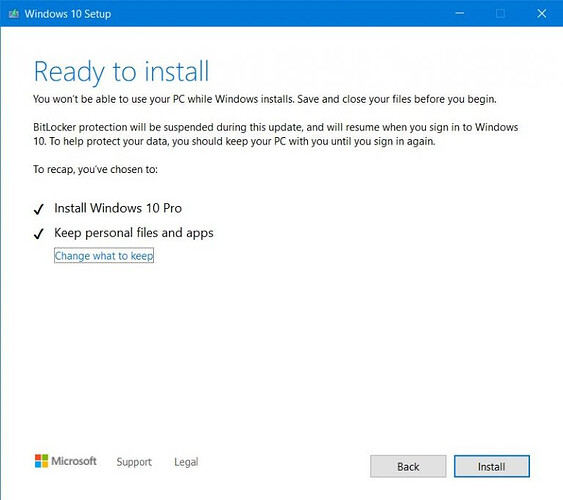Click the BitLocker protection notice paragraph
The height and width of the screenshot is (500, 563).
275,134
